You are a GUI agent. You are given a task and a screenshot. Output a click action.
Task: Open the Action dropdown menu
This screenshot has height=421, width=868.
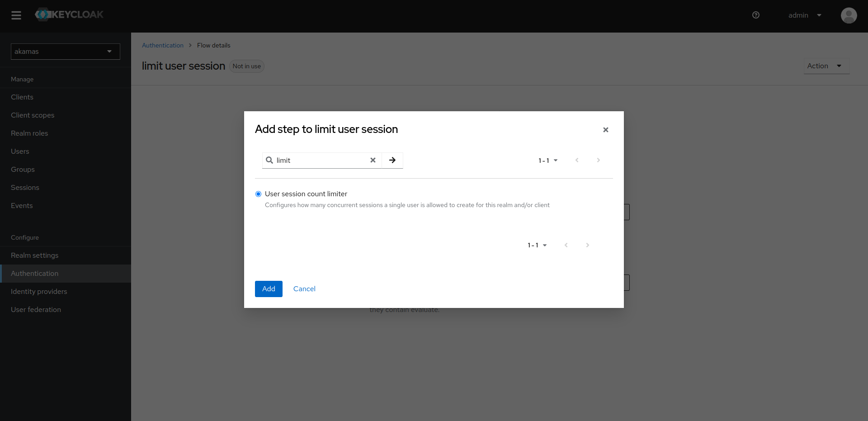(x=826, y=66)
